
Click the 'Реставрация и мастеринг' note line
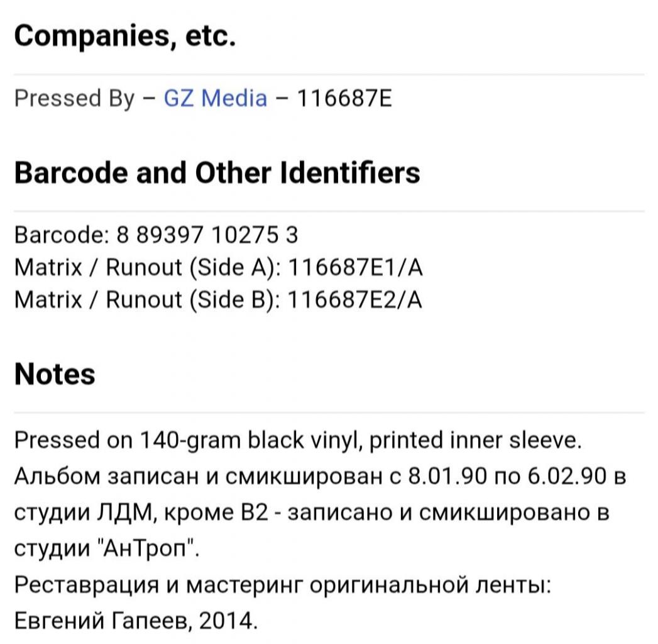(x=282, y=585)
